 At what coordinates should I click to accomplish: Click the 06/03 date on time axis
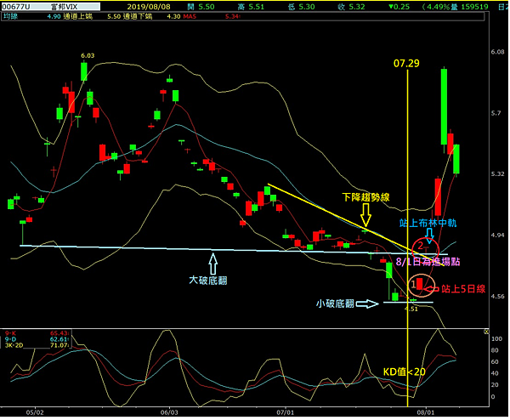[169, 412]
